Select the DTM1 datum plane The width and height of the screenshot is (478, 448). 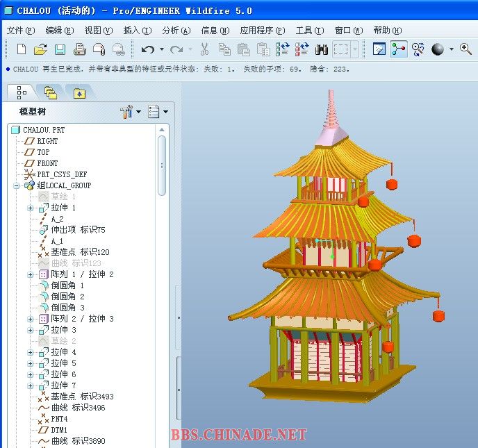coord(58,430)
